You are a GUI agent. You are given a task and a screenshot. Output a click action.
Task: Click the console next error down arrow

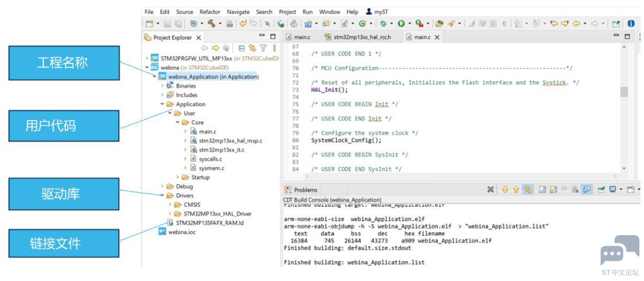pos(505,189)
